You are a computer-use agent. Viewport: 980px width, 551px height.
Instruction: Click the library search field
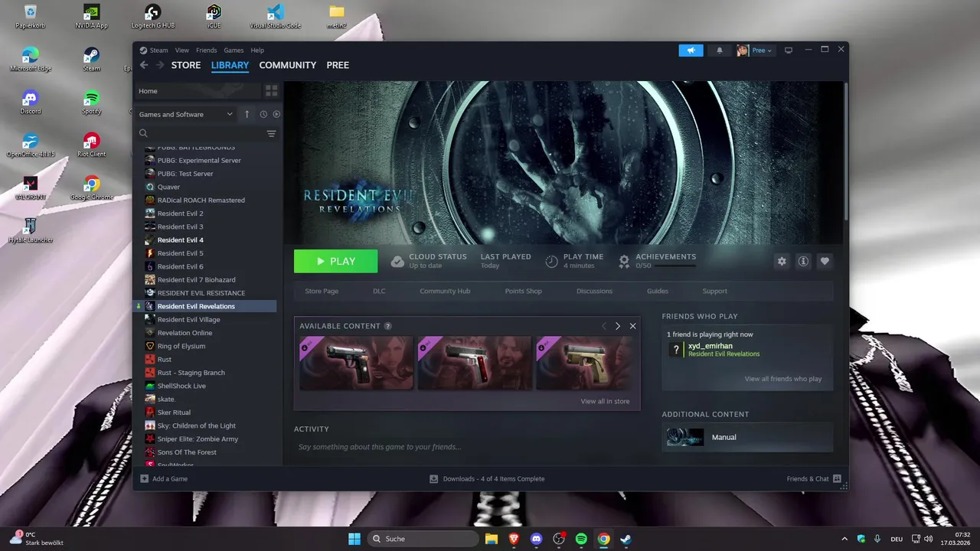point(201,133)
